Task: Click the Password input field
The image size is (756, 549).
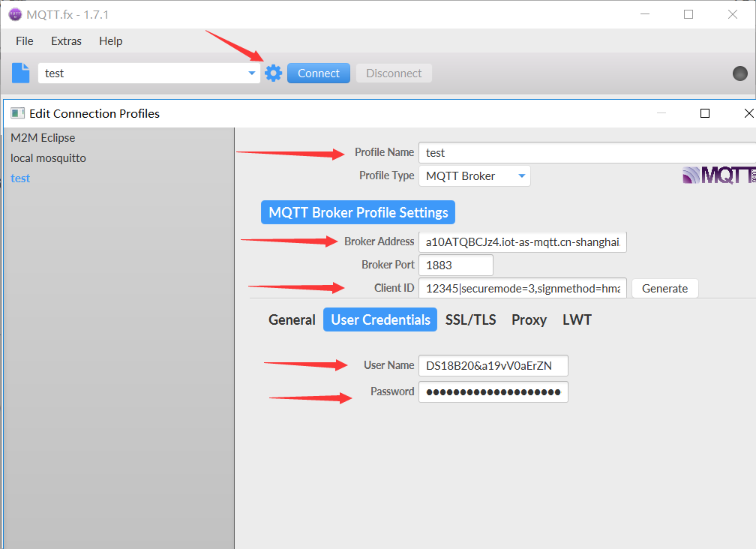Action: pos(493,391)
